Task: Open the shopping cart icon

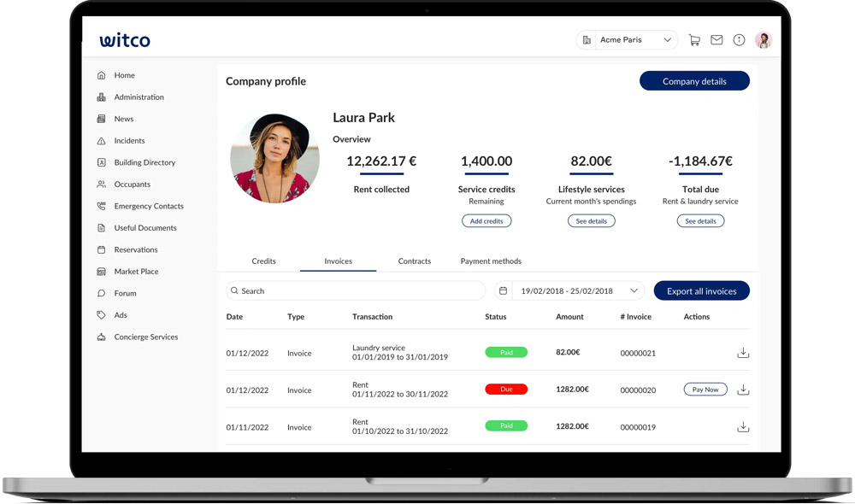Action: pos(694,40)
